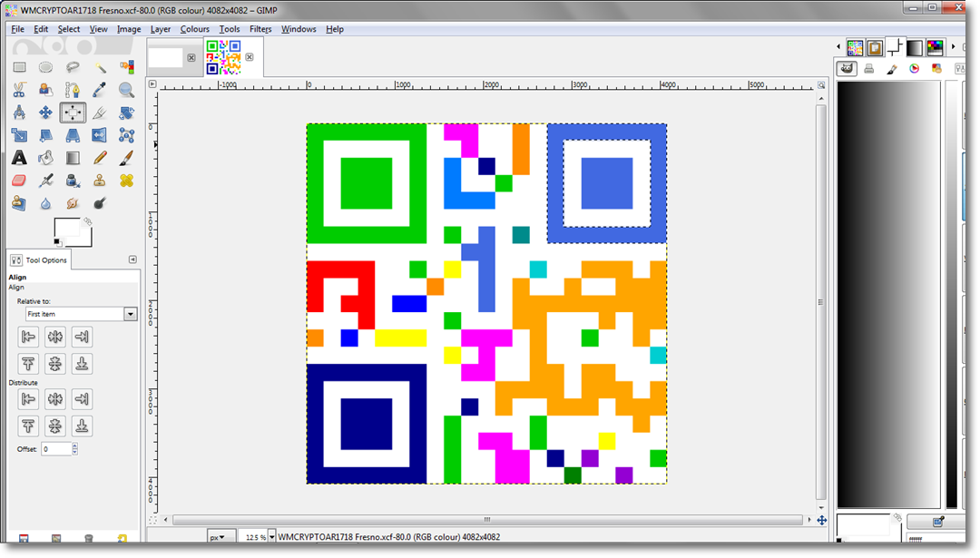The image size is (980, 558).
Task: Align right edge of target
Action: coord(82,337)
